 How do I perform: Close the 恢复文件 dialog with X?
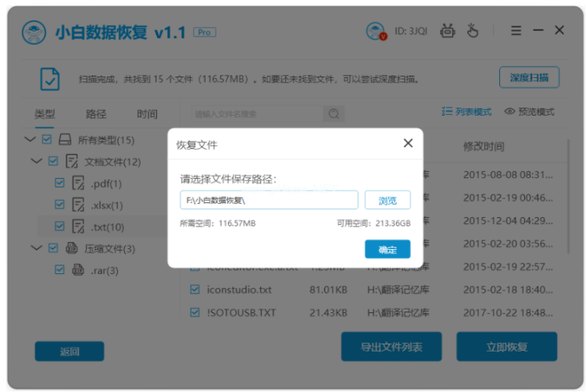408,144
